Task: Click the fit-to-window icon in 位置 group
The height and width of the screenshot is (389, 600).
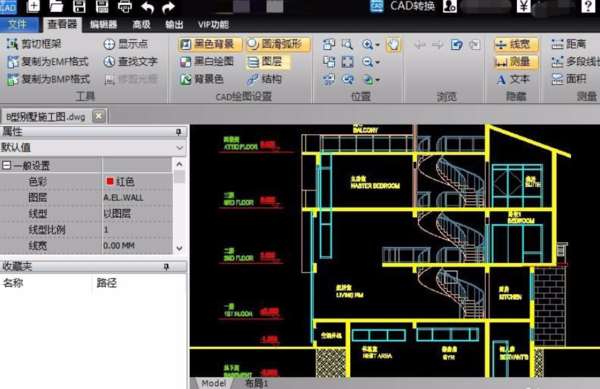Action: [x=347, y=62]
